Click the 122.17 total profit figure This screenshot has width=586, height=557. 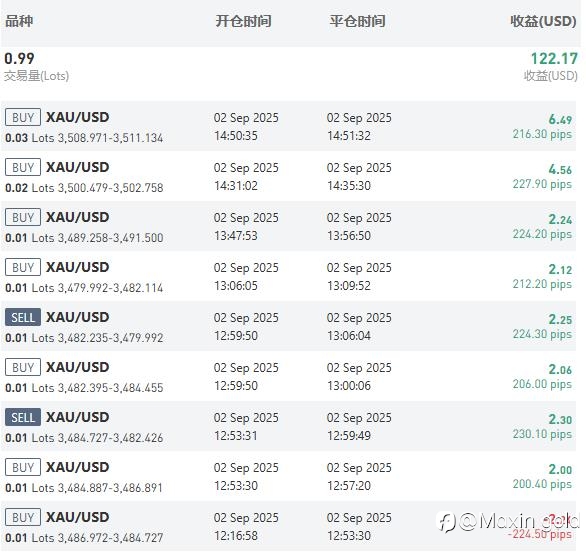(x=554, y=59)
